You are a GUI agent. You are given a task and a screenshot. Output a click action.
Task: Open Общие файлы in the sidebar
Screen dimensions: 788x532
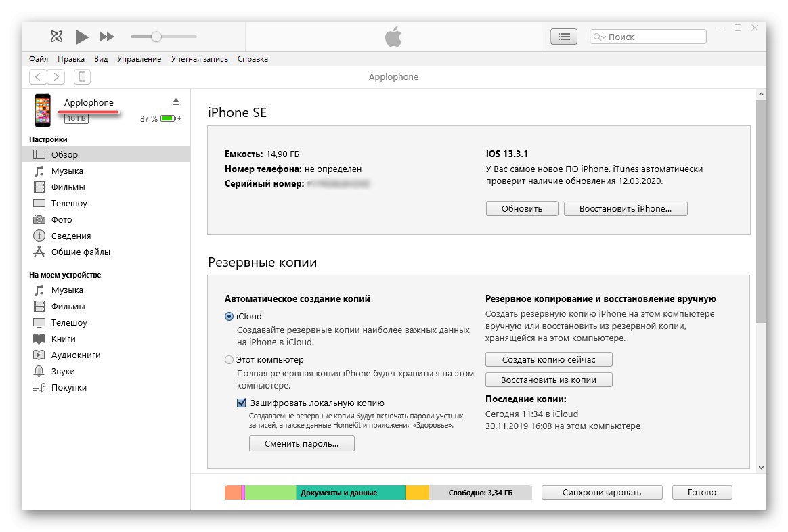click(x=81, y=252)
